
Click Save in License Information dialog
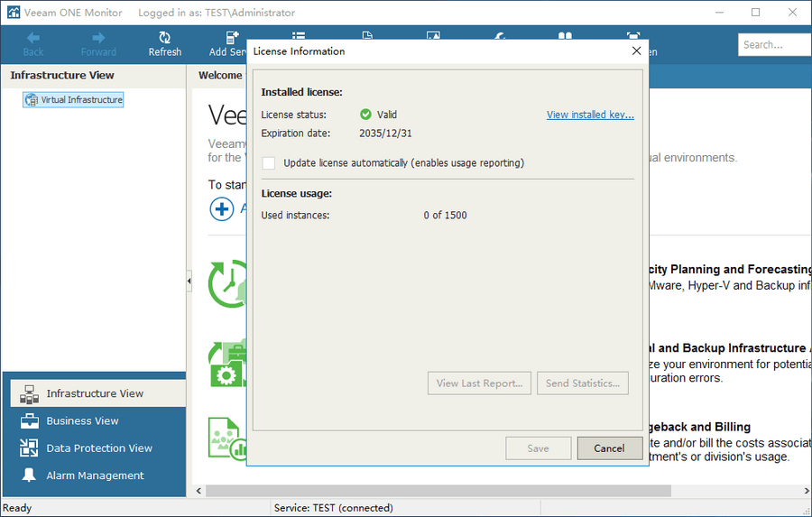(539, 448)
